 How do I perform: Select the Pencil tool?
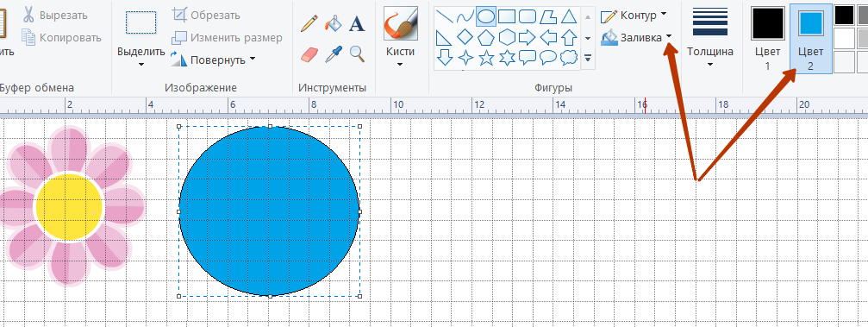[x=309, y=24]
